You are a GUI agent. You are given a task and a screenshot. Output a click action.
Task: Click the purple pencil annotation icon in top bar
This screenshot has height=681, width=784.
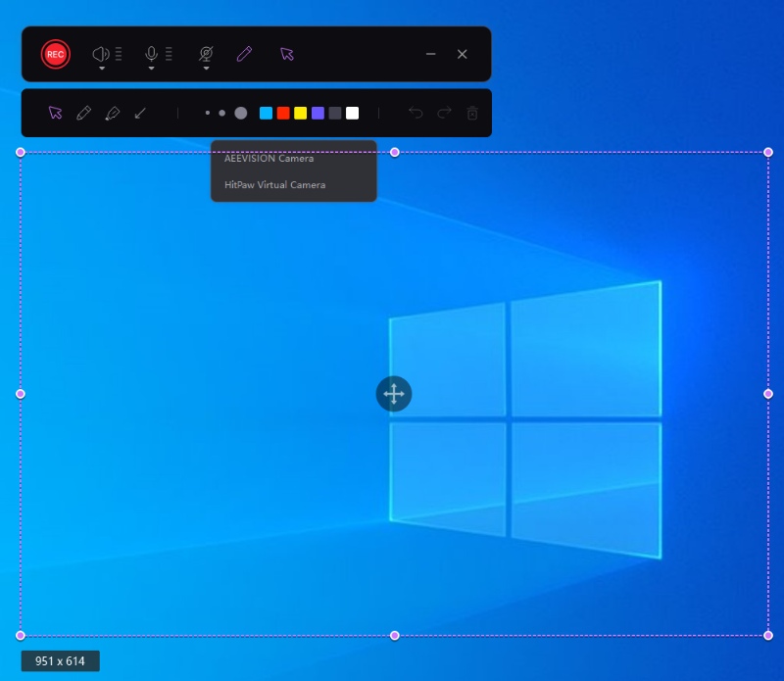coord(245,54)
